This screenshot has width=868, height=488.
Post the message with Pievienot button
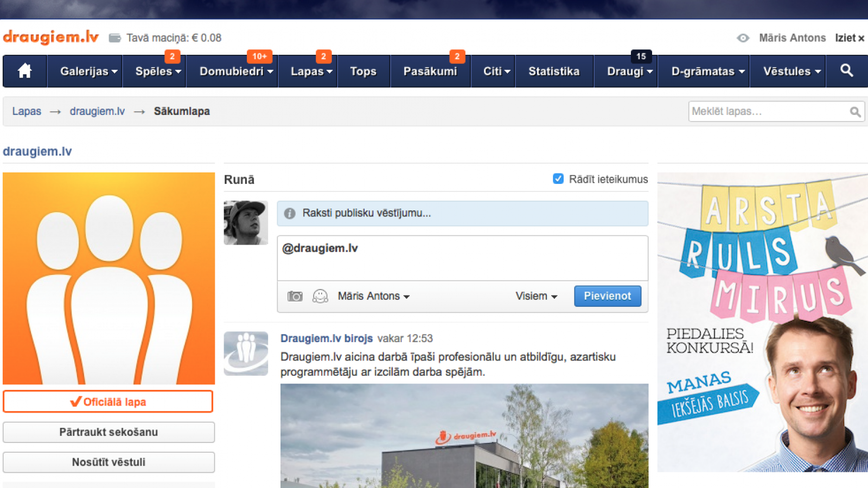(x=608, y=296)
